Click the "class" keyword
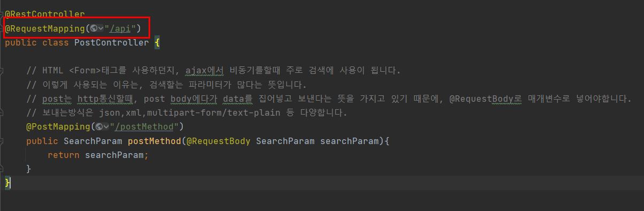The height and width of the screenshot is (211, 644). click(56, 43)
